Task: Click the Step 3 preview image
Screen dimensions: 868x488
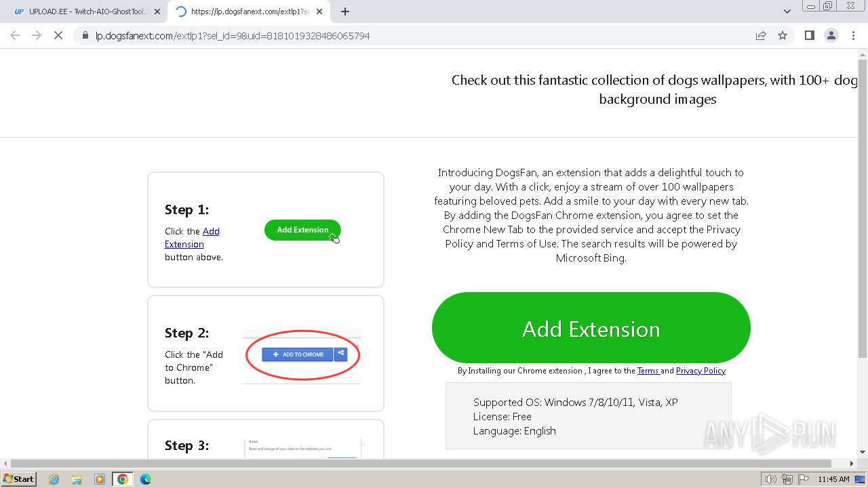Action: (x=302, y=447)
